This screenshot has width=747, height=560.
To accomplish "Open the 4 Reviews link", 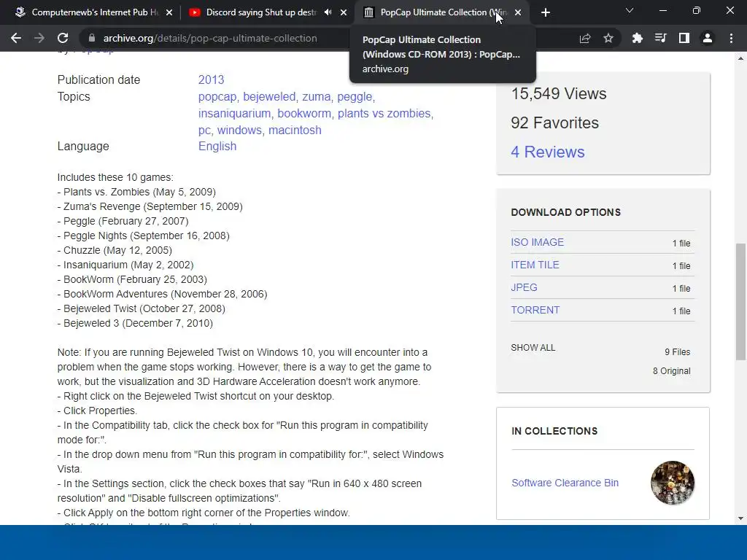I will click(548, 152).
